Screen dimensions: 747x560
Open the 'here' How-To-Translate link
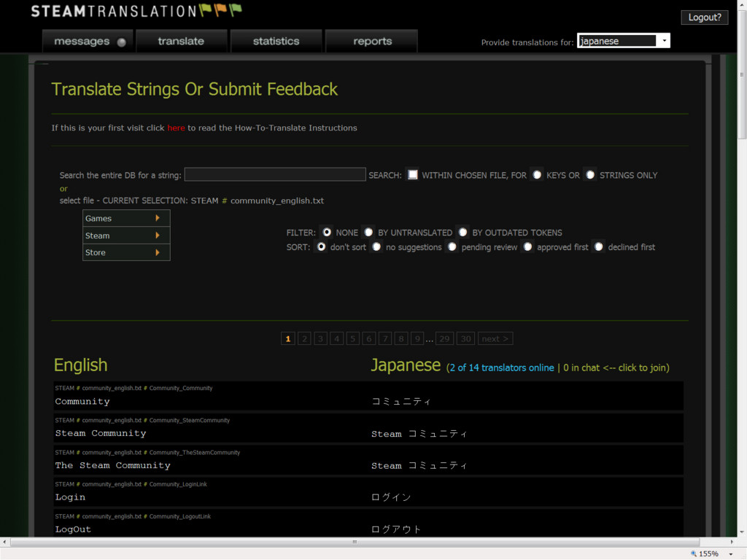point(176,128)
